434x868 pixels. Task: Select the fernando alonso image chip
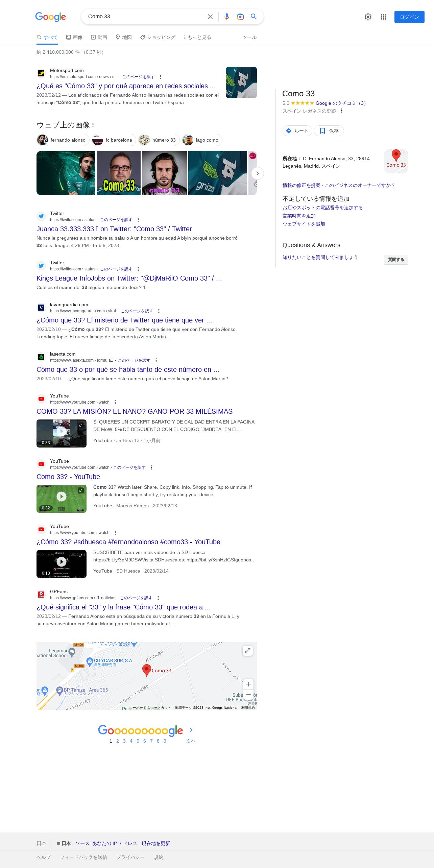pyautogui.click(x=63, y=140)
